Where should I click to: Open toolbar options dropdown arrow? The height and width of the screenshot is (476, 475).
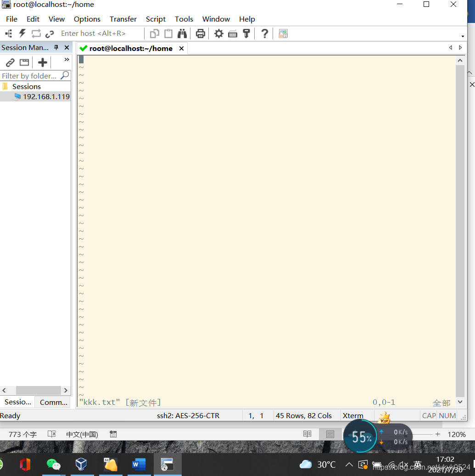point(463,36)
